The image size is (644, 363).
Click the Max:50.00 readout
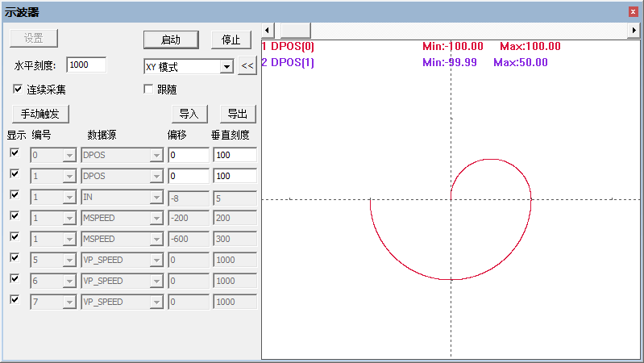click(521, 62)
